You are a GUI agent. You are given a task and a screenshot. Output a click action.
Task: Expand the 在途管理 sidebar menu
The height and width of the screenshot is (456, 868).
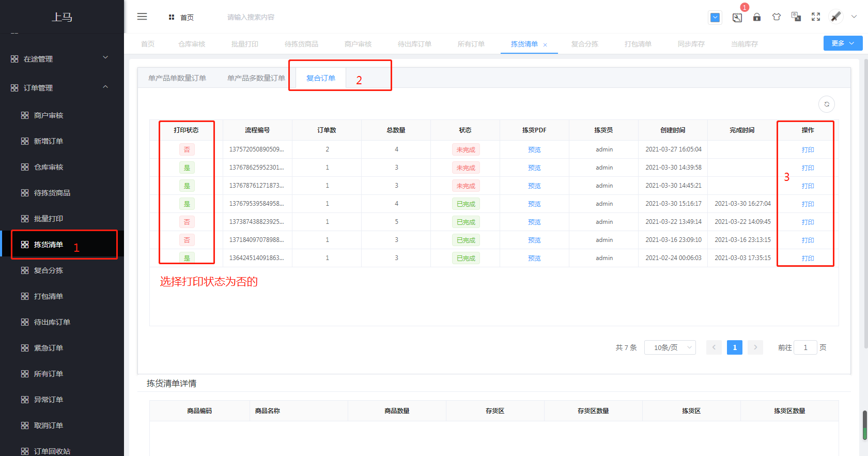62,58
